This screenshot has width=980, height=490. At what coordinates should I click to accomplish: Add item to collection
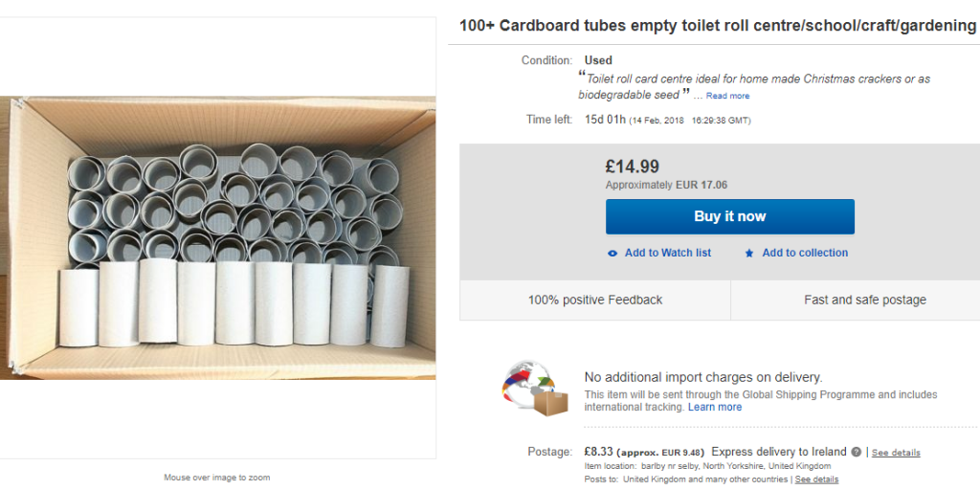(805, 253)
